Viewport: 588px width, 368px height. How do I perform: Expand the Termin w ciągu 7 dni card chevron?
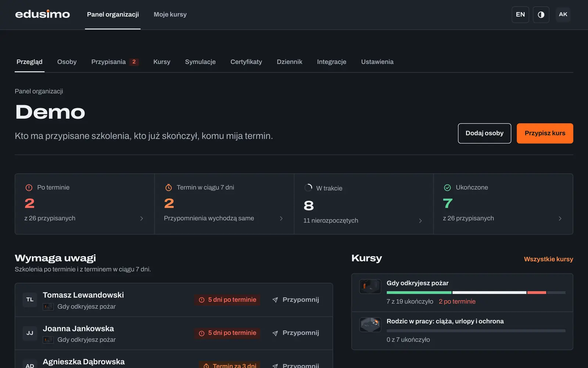point(281,219)
